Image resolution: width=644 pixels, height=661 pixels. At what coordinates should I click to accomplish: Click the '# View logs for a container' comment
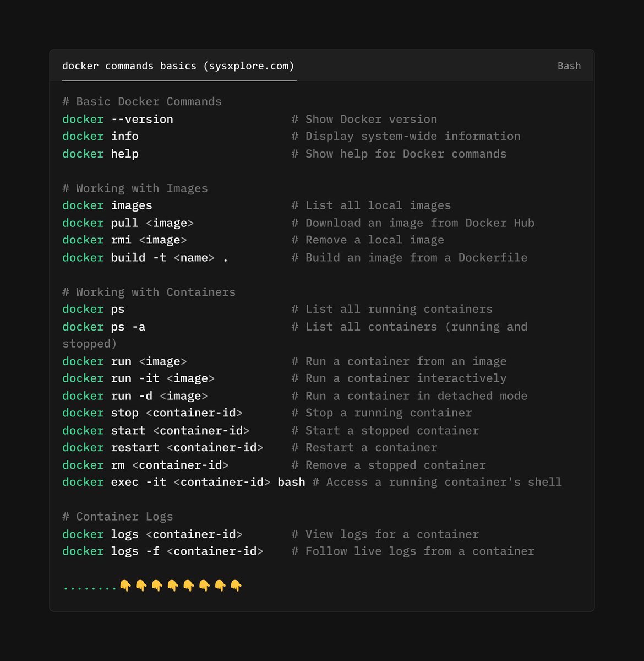pos(385,534)
